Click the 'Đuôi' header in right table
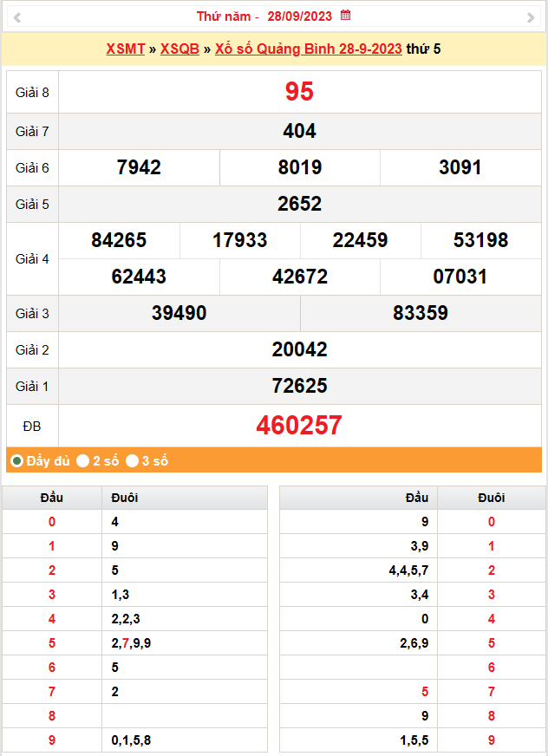This screenshot has width=548, height=756. pyautogui.click(x=491, y=498)
